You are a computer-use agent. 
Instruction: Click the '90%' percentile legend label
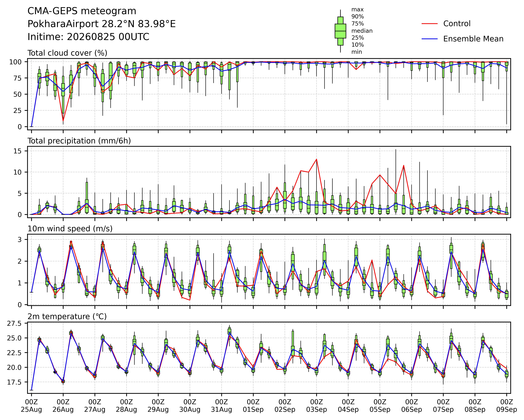pyautogui.click(x=358, y=17)
